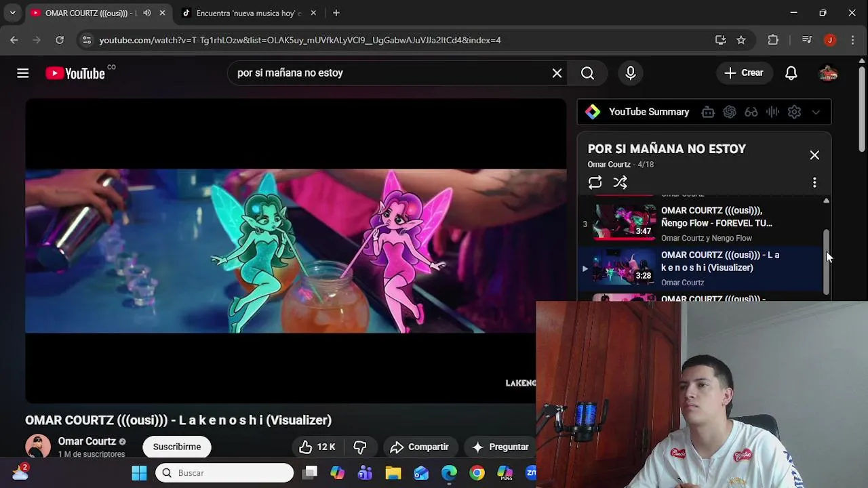
Task: Run search with the magnifier button
Action: click(x=587, y=73)
